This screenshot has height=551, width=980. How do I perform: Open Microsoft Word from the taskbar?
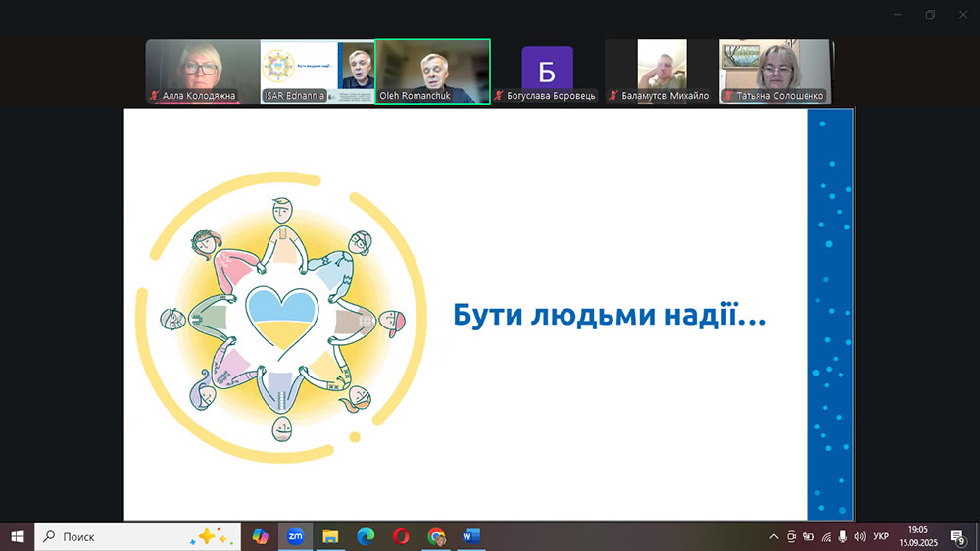pos(471,536)
